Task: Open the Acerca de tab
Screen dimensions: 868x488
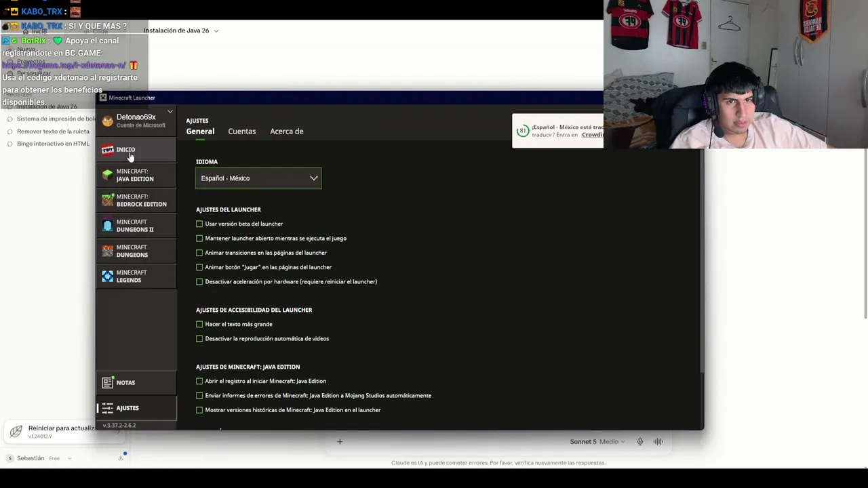Action: [287, 131]
